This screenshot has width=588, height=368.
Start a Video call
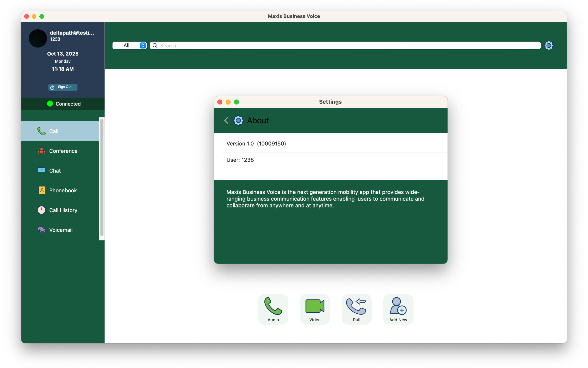pos(315,309)
